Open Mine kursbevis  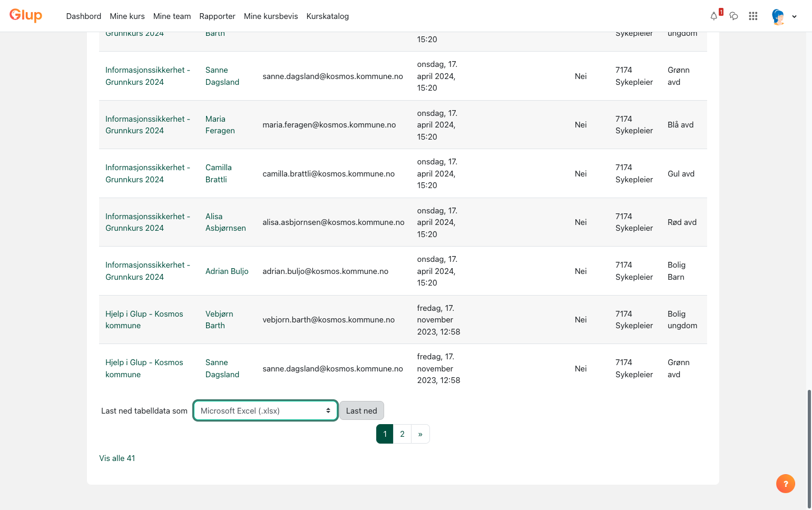pos(271,16)
